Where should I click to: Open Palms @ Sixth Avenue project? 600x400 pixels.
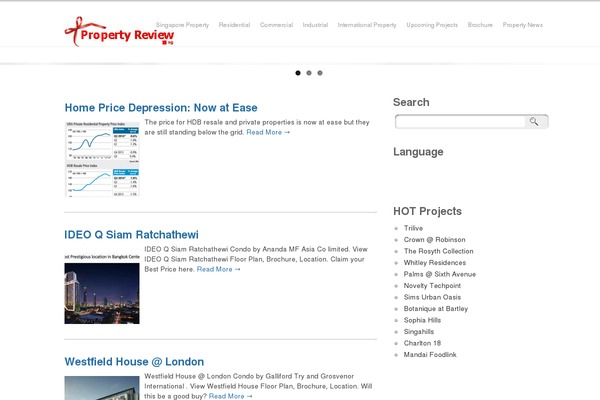tap(440, 274)
